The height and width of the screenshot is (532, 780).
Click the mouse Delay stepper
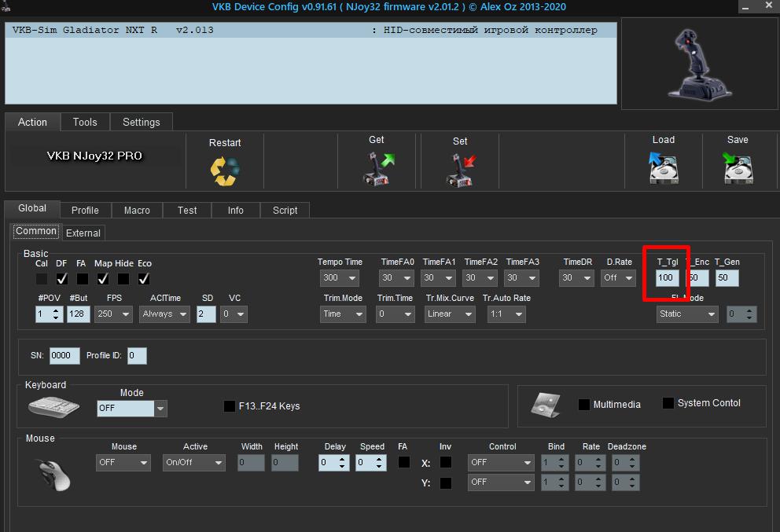tap(334, 462)
